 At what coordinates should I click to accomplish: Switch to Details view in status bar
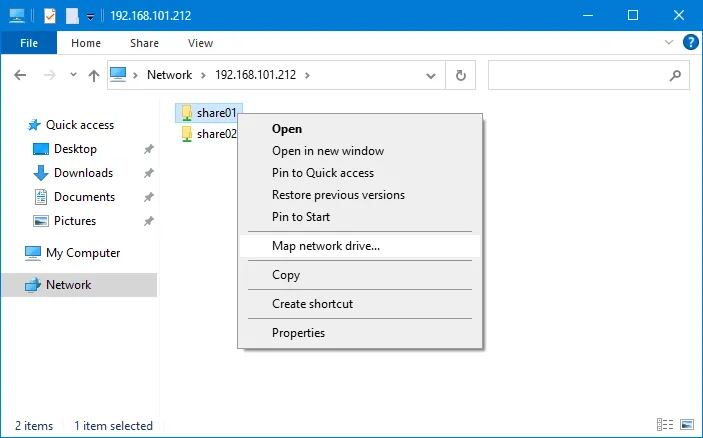[x=665, y=426]
